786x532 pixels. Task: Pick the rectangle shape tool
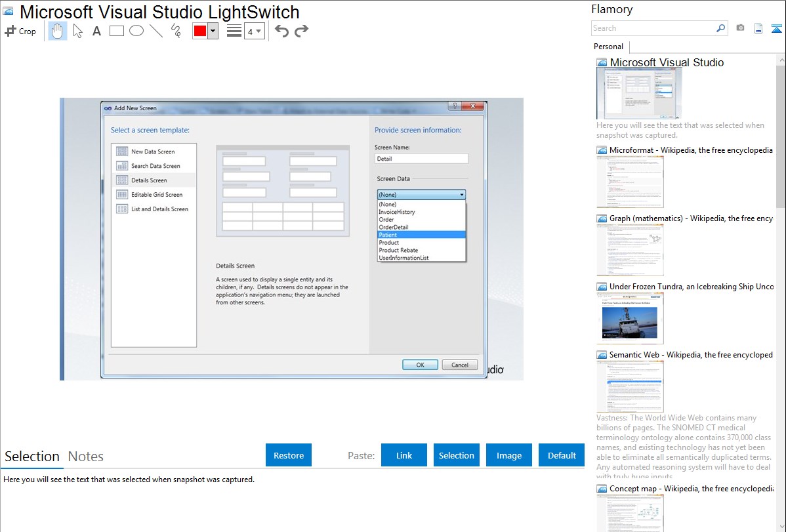click(x=117, y=31)
